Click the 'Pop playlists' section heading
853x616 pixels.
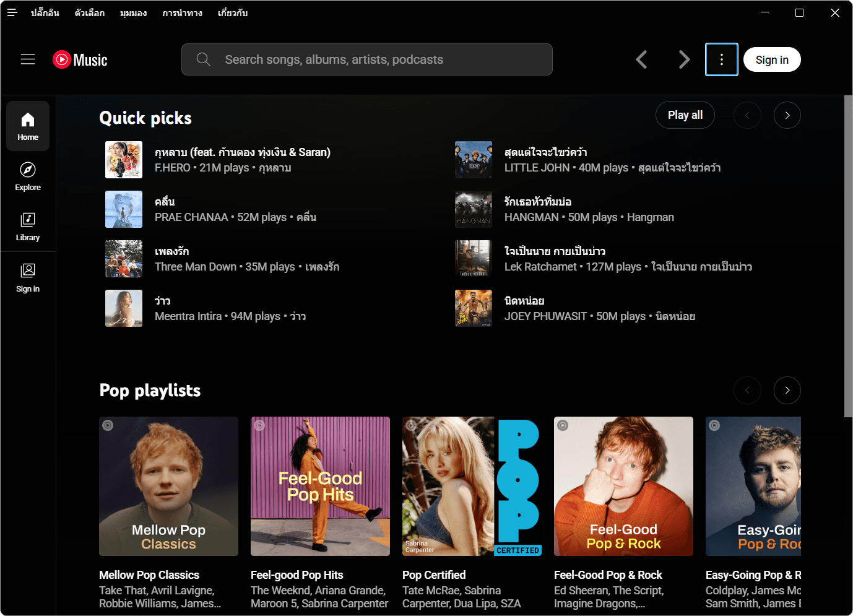click(x=150, y=391)
